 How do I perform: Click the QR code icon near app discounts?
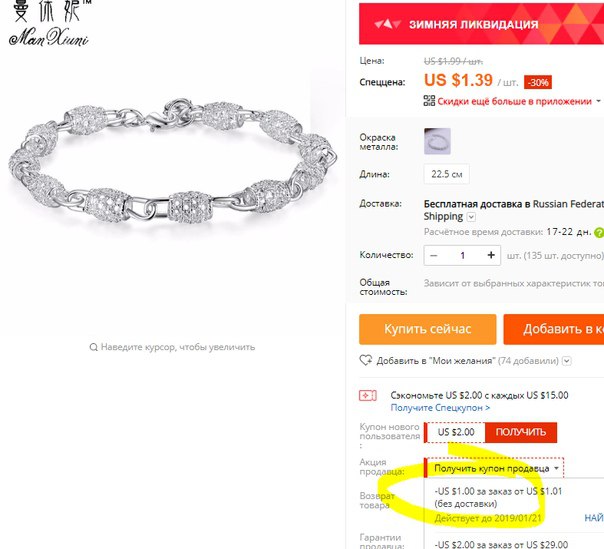429,101
